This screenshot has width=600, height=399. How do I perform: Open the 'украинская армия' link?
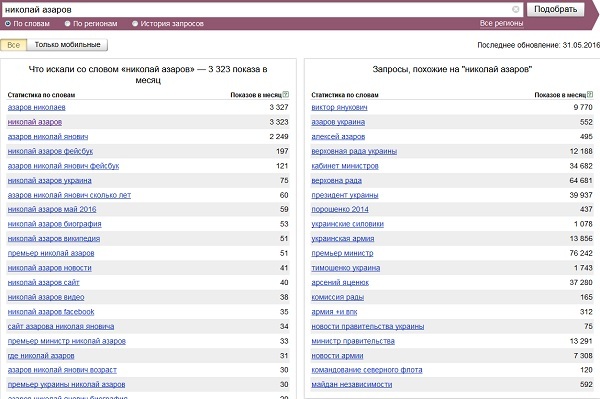pyautogui.click(x=343, y=239)
